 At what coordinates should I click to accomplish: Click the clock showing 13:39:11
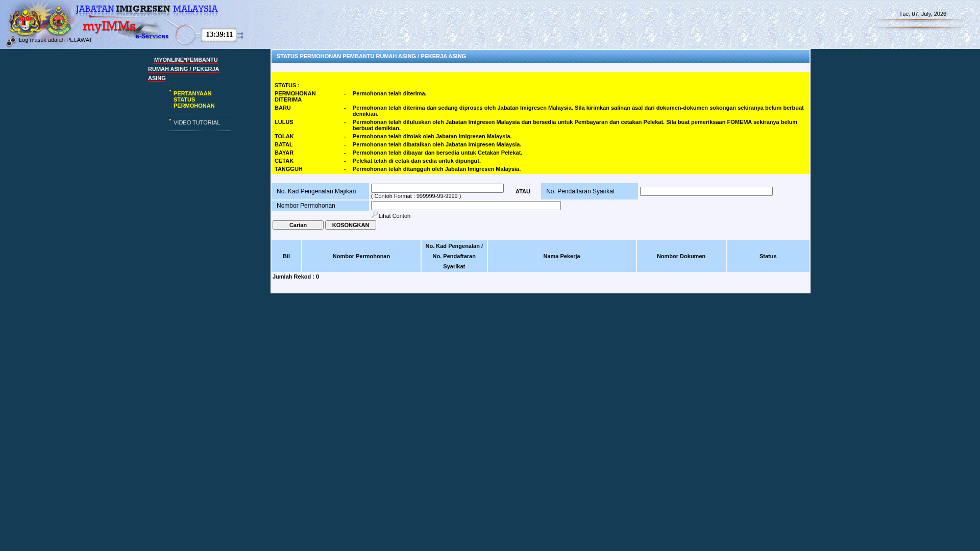tap(219, 35)
